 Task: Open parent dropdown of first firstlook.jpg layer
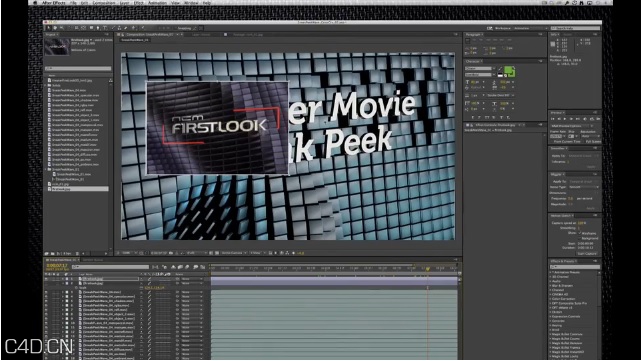click(192, 279)
